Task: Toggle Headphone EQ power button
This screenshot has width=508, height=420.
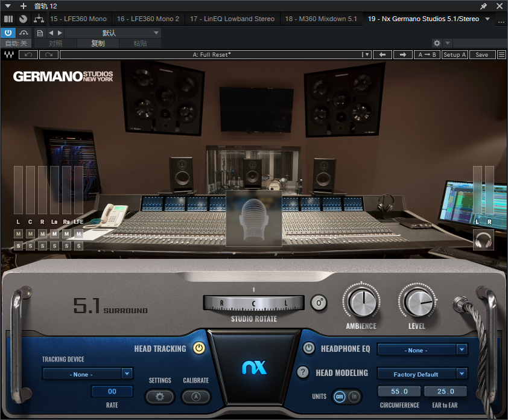Action: (309, 348)
